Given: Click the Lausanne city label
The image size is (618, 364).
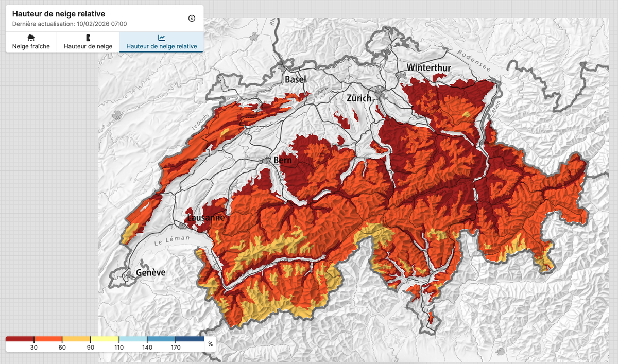Looking at the screenshot, I should [x=206, y=217].
